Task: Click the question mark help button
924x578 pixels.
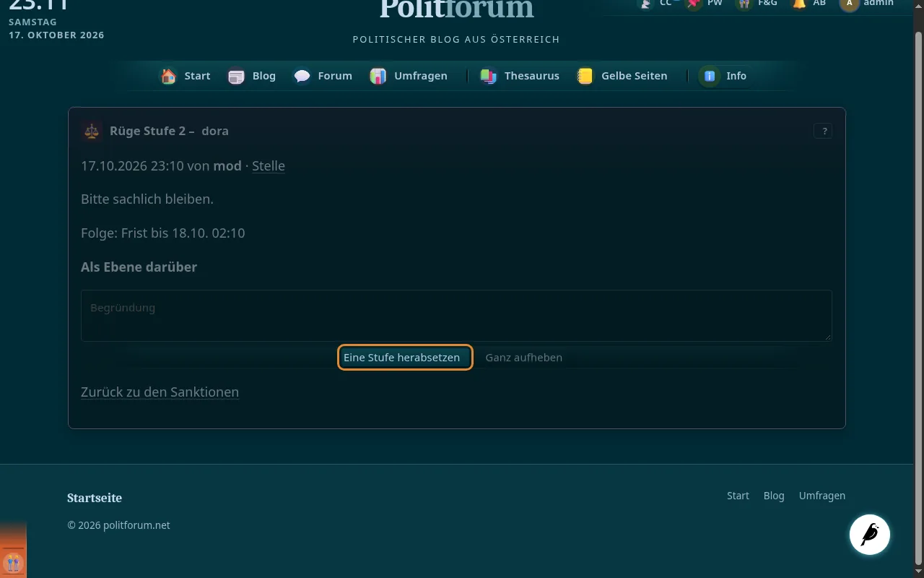Action: (x=823, y=131)
